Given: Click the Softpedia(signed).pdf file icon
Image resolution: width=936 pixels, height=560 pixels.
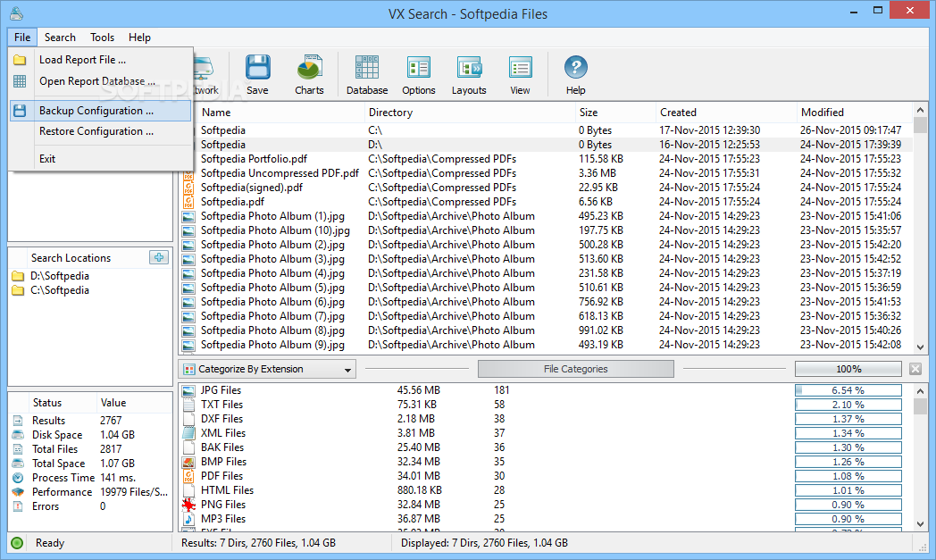Looking at the screenshot, I should [188, 188].
